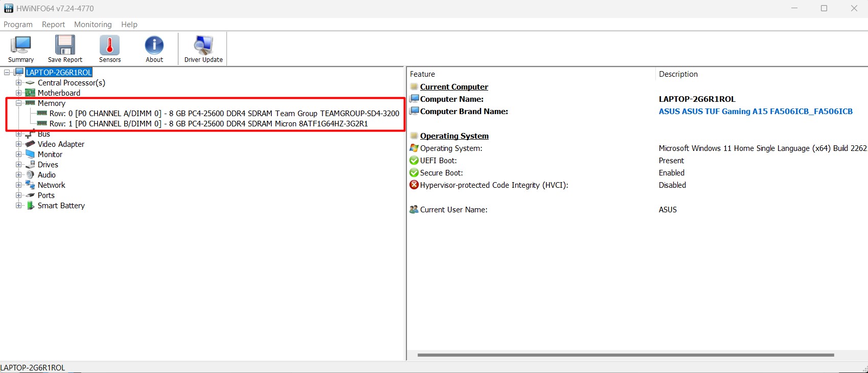The height and width of the screenshot is (373, 868).
Task: Click the Microsoft Windows 11 Home description value
Action: tap(763, 148)
